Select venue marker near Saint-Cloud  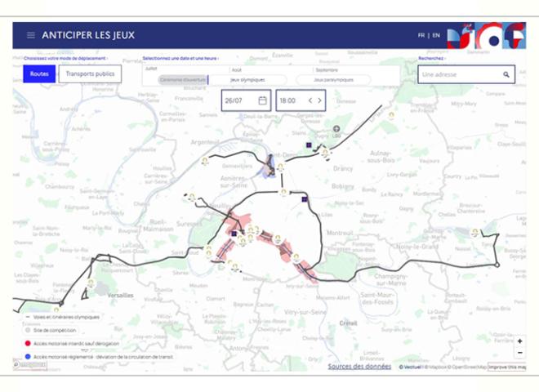pyautogui.click(x=208, y=253)
